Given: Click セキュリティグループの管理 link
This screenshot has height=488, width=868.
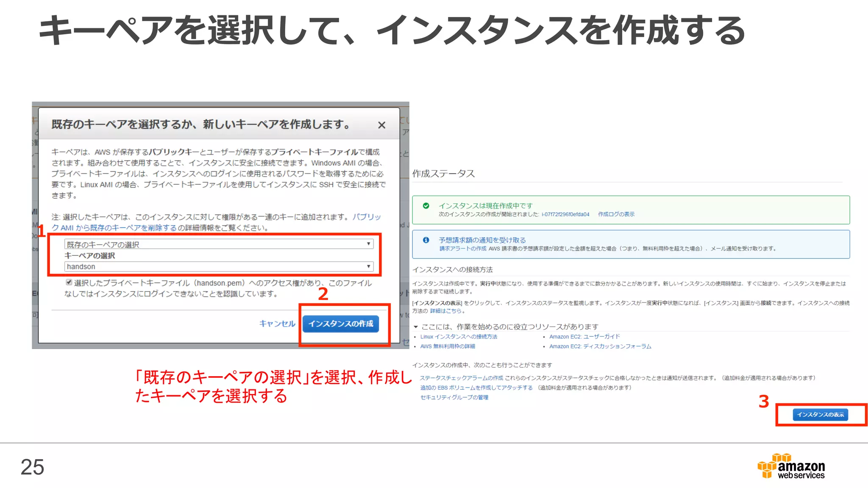Looking at the screenshot, I should [454, 397].
